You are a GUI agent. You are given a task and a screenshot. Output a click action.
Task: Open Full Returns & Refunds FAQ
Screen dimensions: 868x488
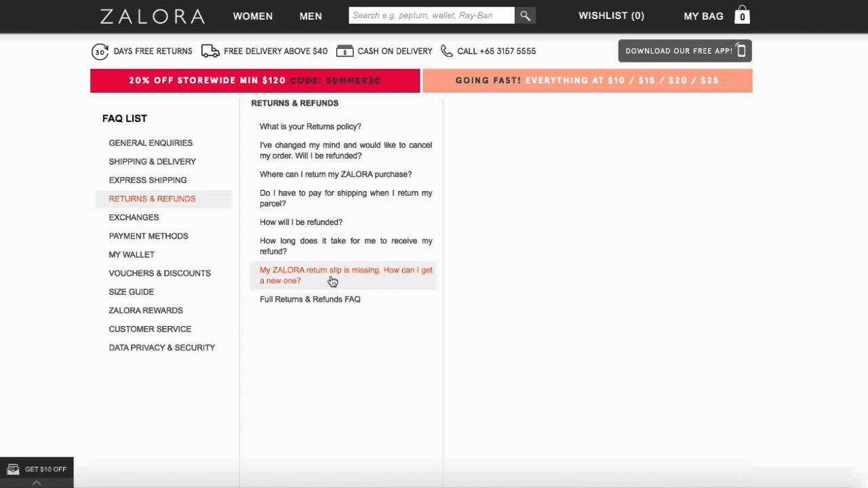310,300
